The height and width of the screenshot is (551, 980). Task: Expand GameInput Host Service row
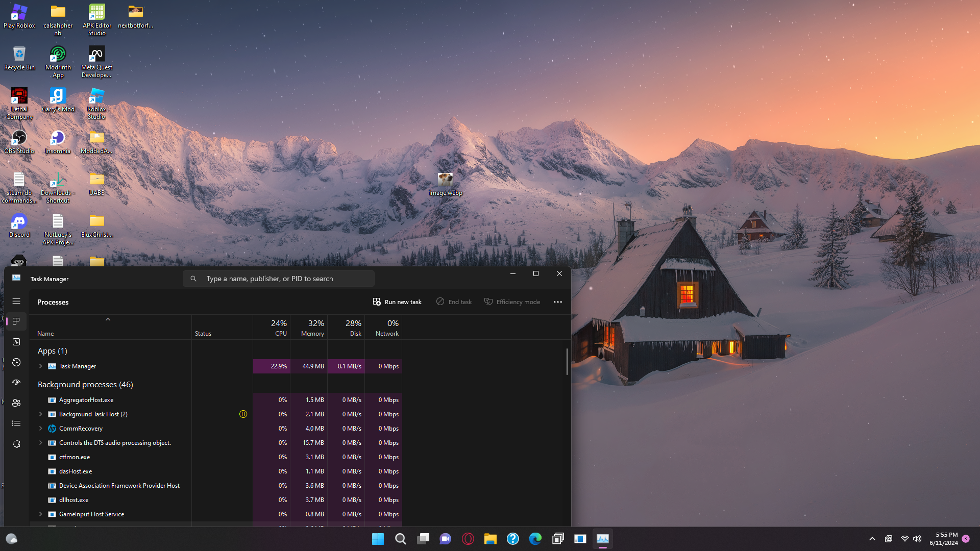click(41, 514)
